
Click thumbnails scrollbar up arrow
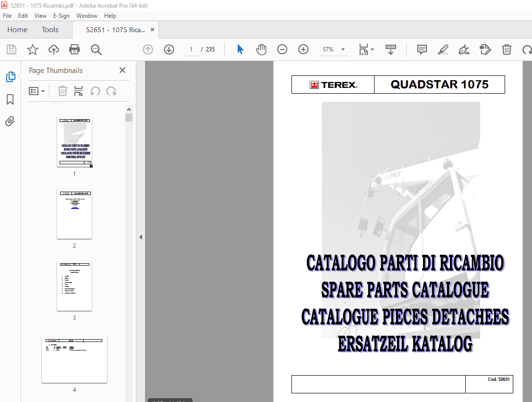click(x=129, y=110)
